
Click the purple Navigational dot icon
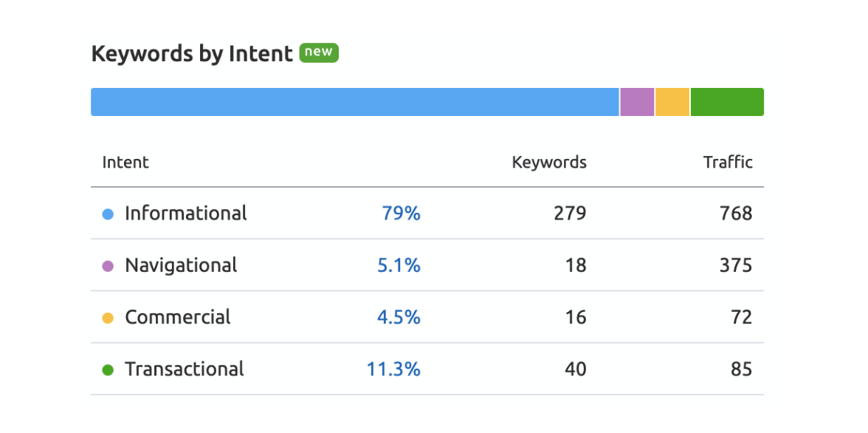(108, 266)
